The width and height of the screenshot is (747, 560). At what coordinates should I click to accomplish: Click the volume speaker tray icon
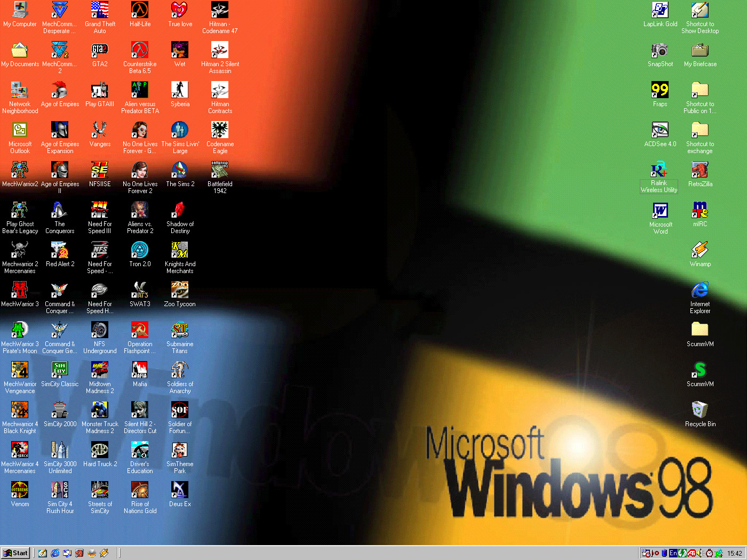[x=699, y=553]
